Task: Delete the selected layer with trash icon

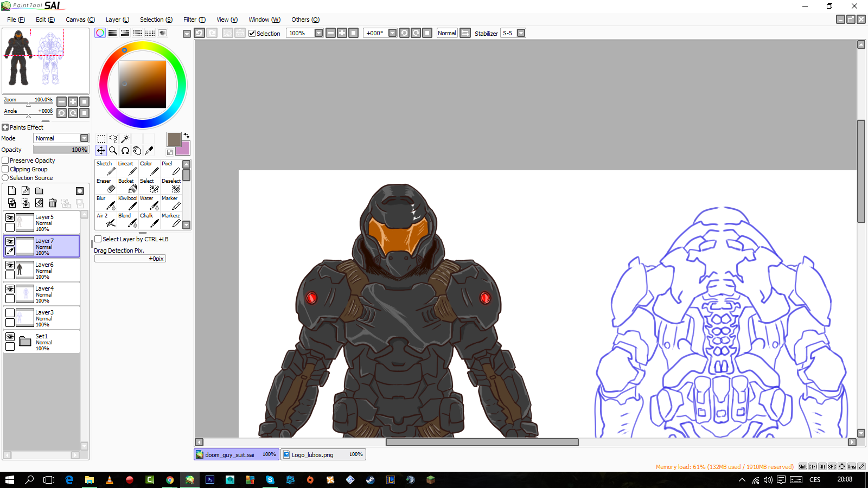Action: [53, 203]
